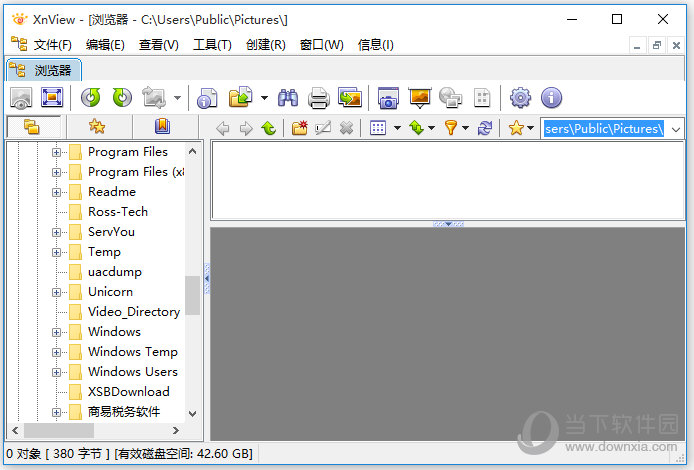The image size is (694, 470).
Task: Click the folder tree horizontal scroll right arrow
Action: click(176, 430)
